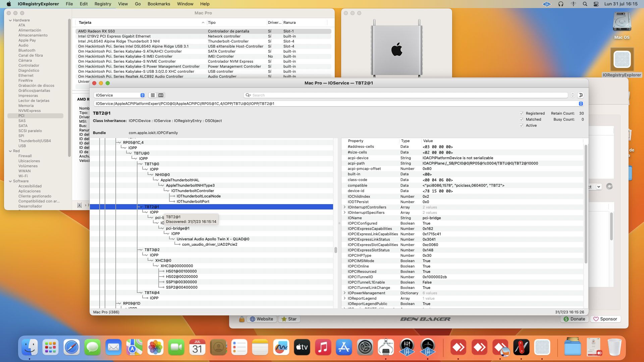The width and height of the screenshot is (644, 362).
Task: Open the Bookmarks menu
Action: click(x=159, y=4)
